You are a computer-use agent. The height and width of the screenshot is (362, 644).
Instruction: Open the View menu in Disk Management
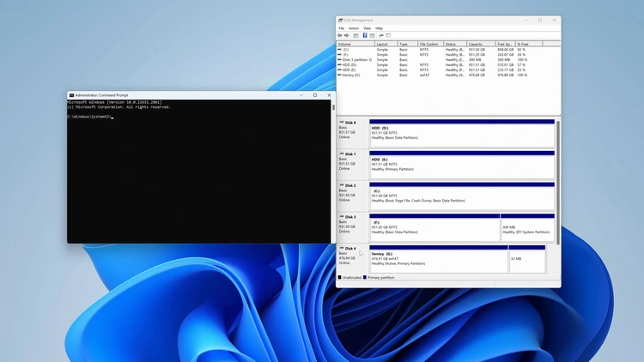[367, 28]
